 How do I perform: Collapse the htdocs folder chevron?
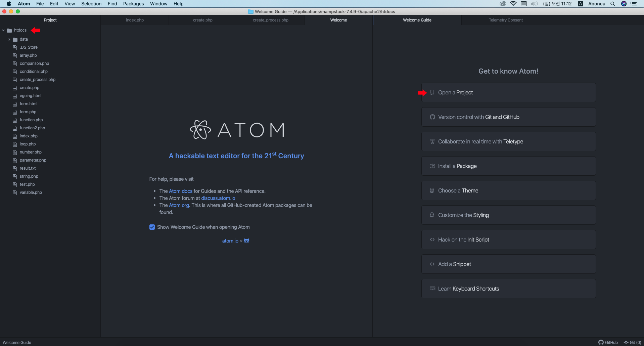[3, 30]
